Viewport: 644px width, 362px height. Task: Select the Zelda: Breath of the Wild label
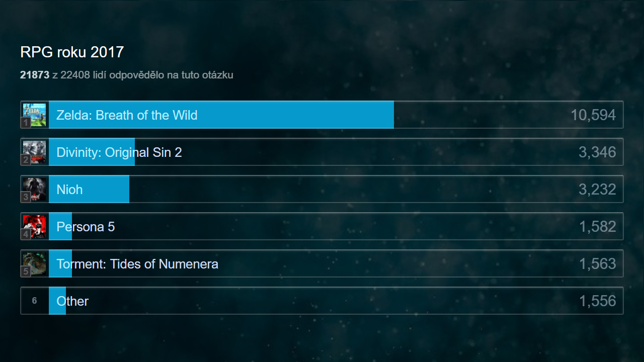[127, 115]
